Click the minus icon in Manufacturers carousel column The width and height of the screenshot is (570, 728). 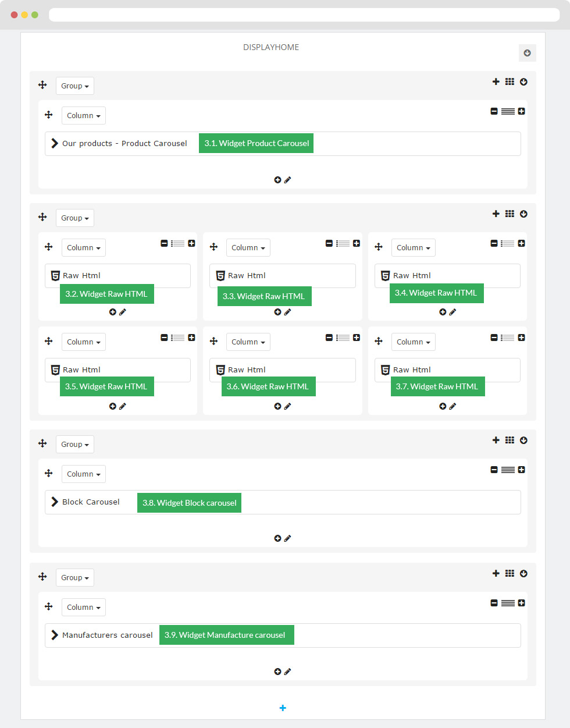tap(494, 603)
